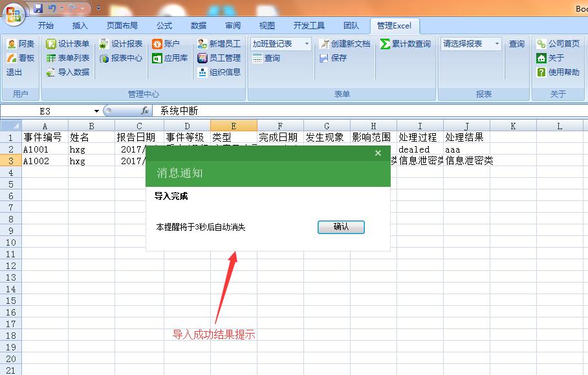Switch to the 公式 ribbon tab
588x375 pixels.
[x=164, y=25]
